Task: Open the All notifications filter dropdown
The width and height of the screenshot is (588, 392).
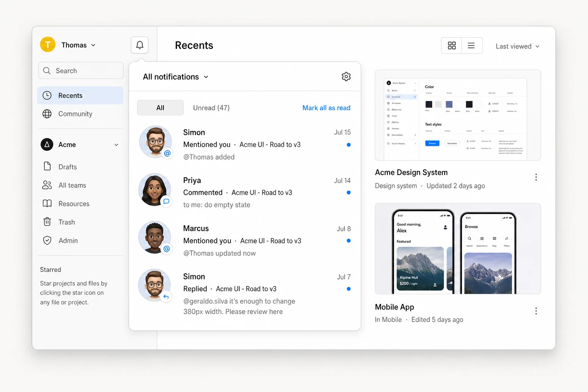Action: tap(176, 77)
